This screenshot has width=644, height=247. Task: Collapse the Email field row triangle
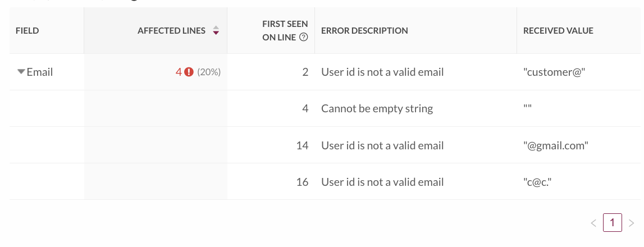(x=21, y=72)
